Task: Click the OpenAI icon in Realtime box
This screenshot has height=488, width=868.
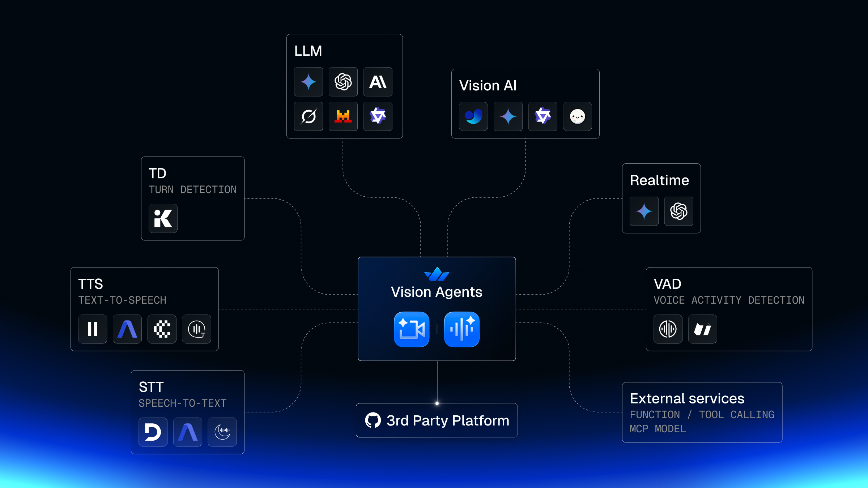Action: point(678,211)
